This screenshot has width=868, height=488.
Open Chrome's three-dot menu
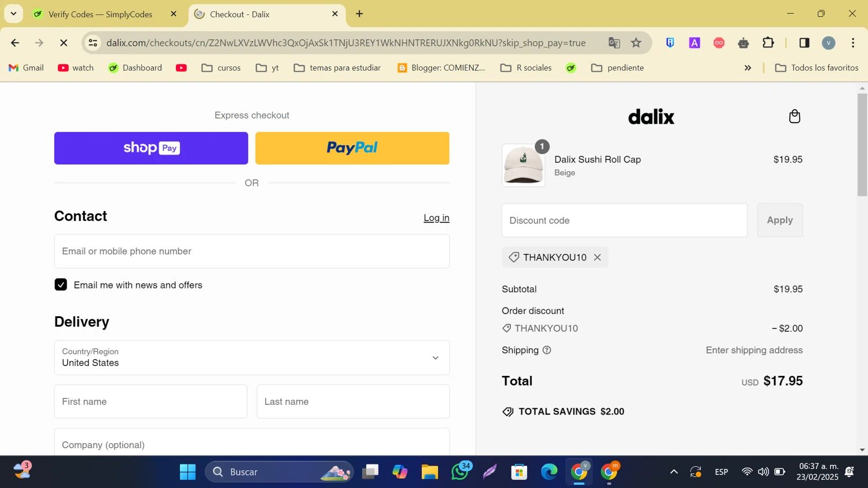tap(853, 43)
